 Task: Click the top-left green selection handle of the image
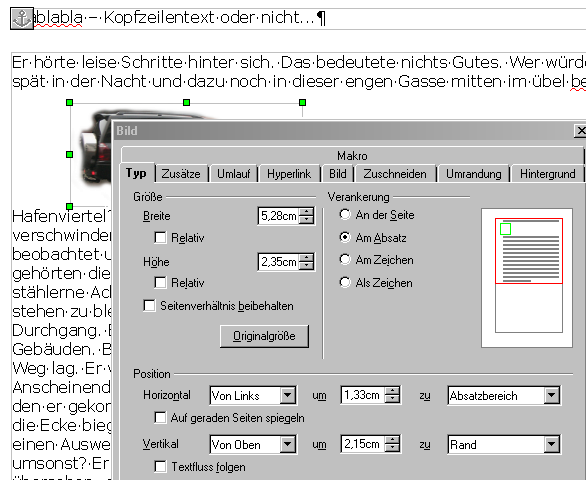(70, 102)
